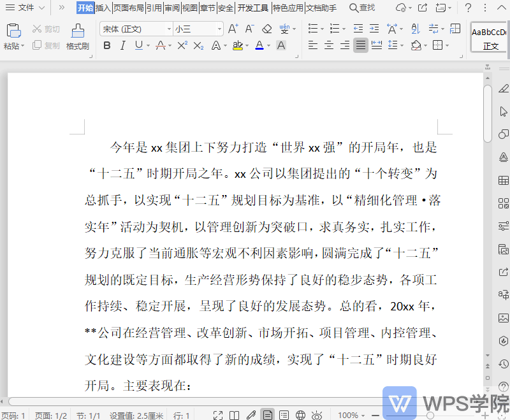Click the selection arrow icon in the right sidebar

point(504,112)
